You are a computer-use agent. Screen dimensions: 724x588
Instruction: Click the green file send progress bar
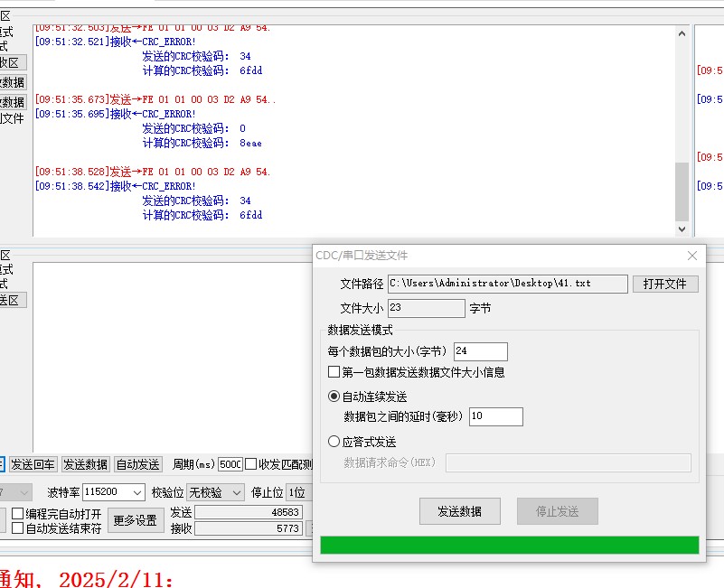click(x=509, y=545)
